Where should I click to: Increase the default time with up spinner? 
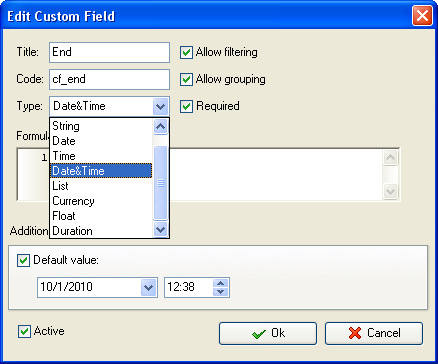pyautogui.click(x=220, y=283)
